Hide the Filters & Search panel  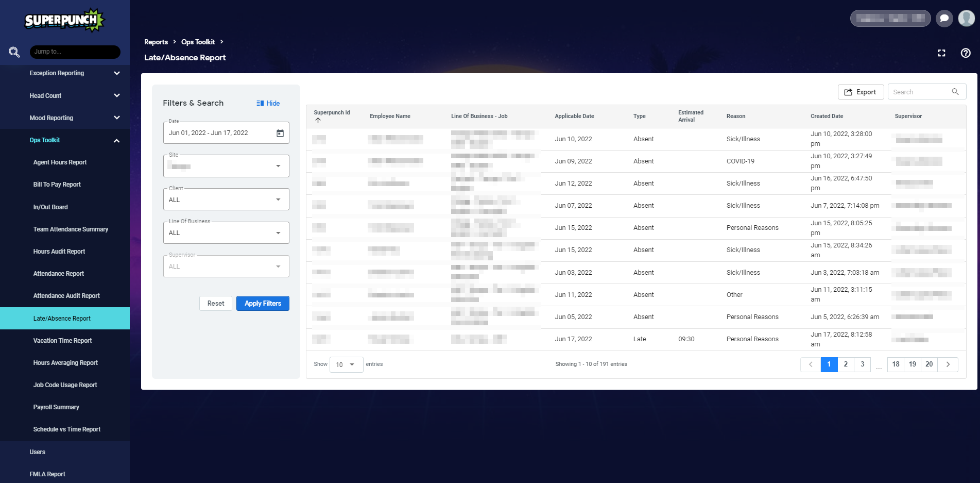[268, 103]
